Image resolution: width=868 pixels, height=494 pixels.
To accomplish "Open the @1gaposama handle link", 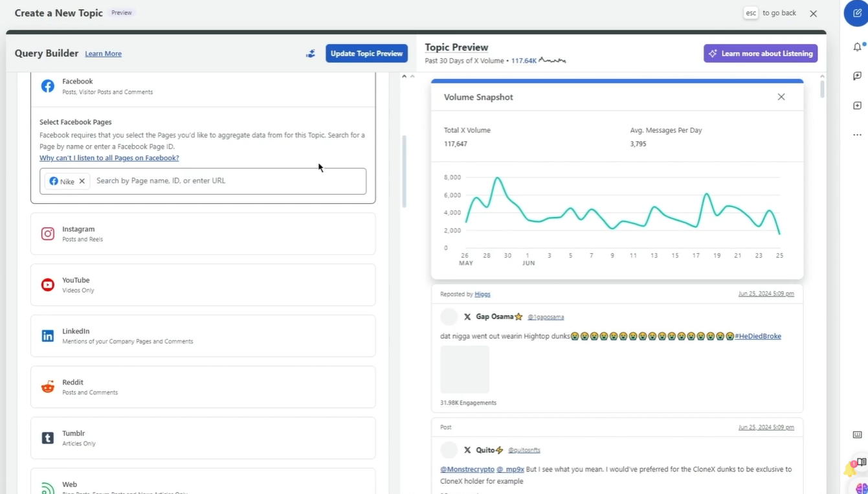I will pos(546,317).
